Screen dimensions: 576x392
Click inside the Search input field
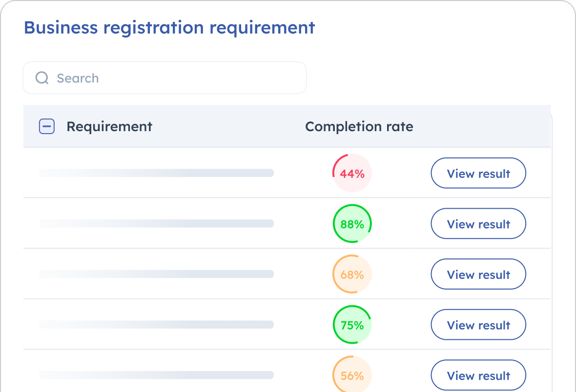165,78
